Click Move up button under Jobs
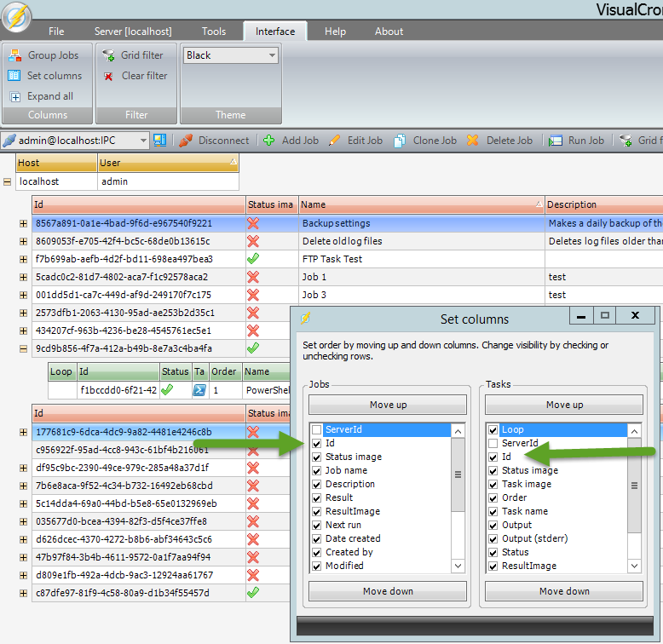Image resolution: width=663 pixels, height=644 pixels. (x=388, y=405)
